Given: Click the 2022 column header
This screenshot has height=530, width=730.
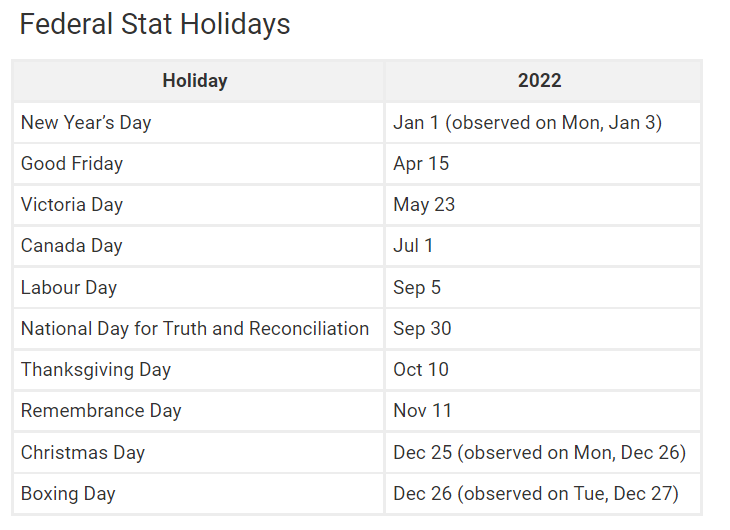Looking at the screenshot, I should point(540,81).
